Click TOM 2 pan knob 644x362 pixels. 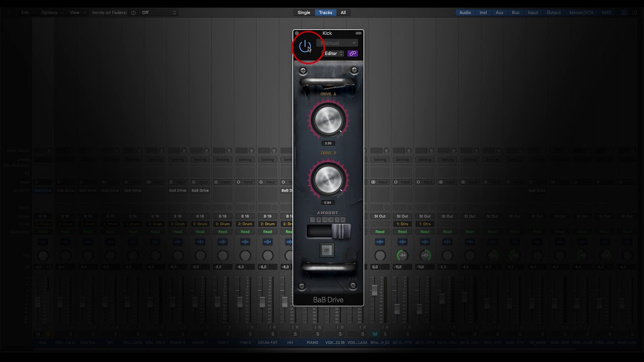click(245, 255)
